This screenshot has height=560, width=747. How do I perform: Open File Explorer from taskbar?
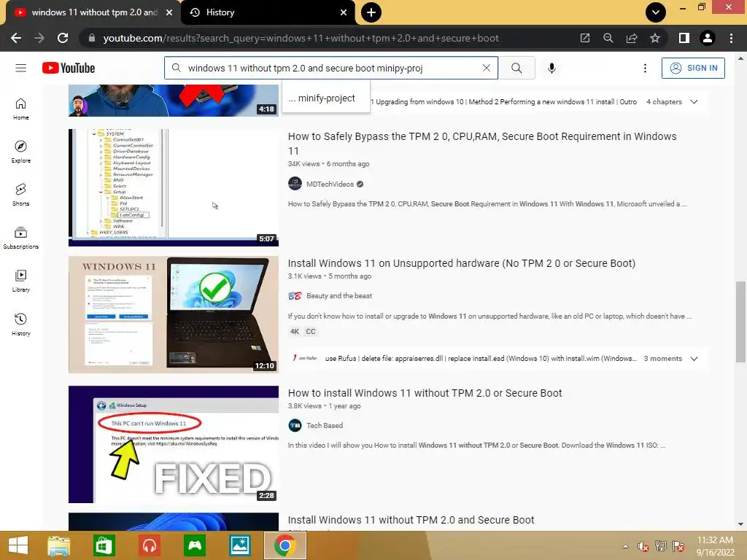(58, 545)
